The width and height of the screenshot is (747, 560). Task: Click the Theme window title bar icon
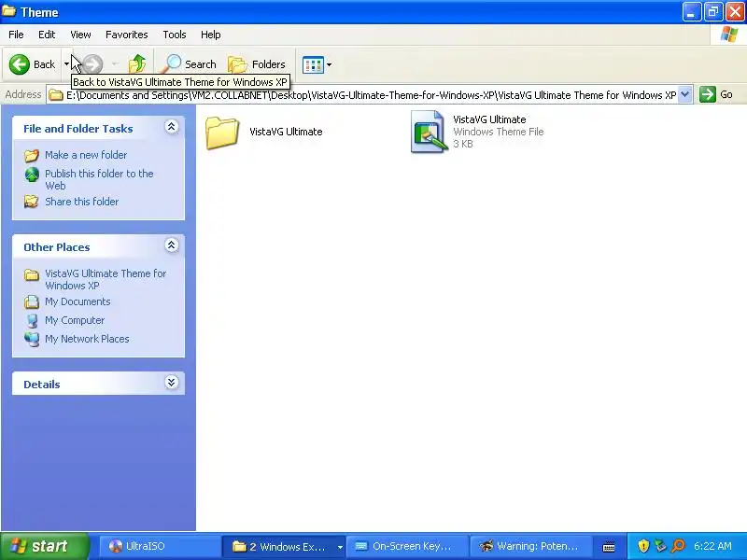[8, 11]
